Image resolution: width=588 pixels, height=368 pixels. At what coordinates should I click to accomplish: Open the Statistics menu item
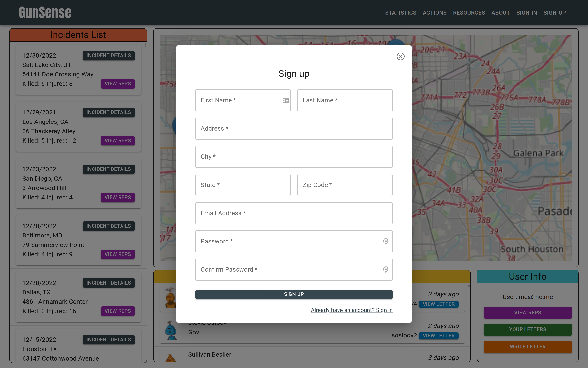point(401,13)
